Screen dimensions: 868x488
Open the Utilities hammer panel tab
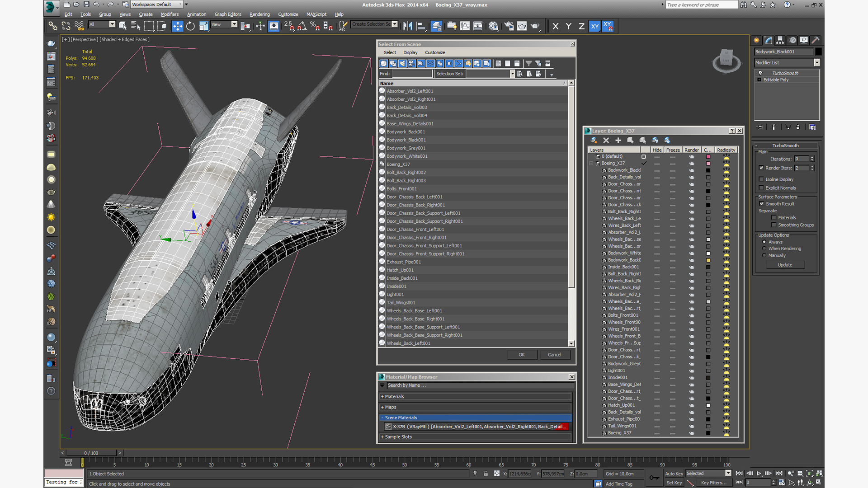click(x=816, y=40)
